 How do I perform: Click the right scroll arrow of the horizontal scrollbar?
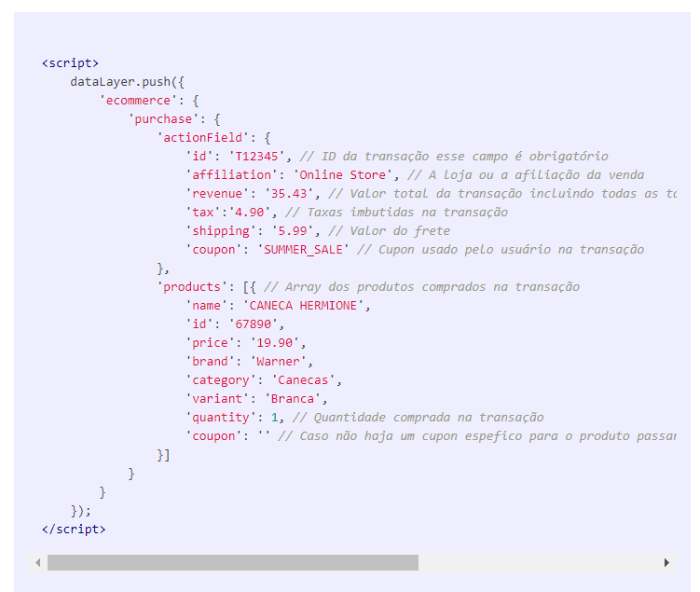(x=666, y=563)
